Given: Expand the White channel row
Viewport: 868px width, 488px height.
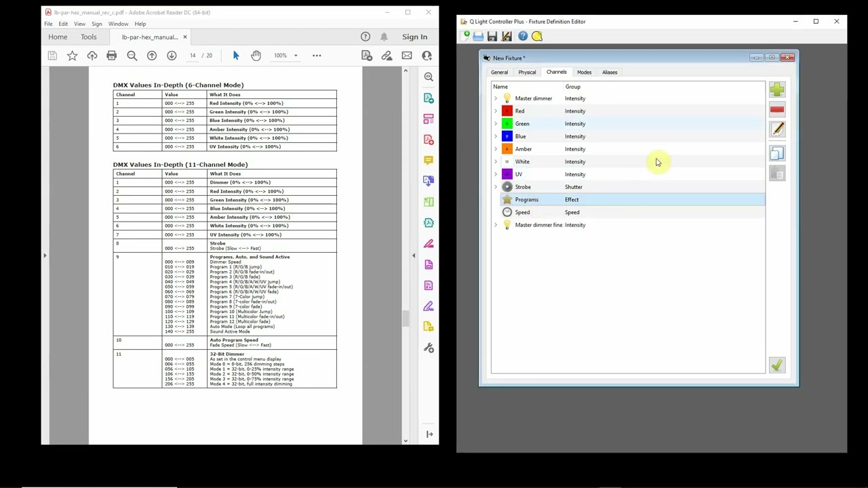Looking at the screenshot, I should coord(496,161).
